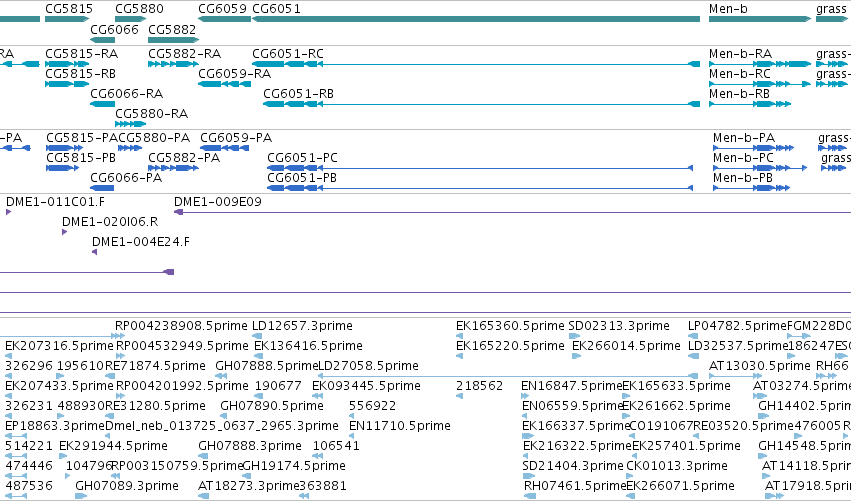Select EST LD27058.5prime

tap(368, 366)
